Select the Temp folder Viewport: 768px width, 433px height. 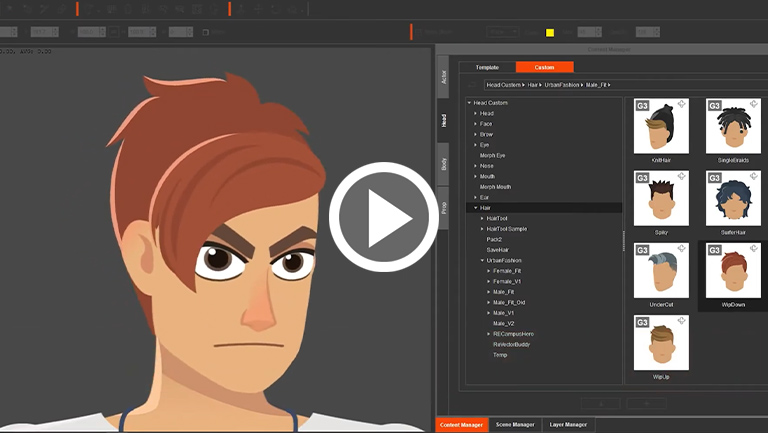coord(500,355)
